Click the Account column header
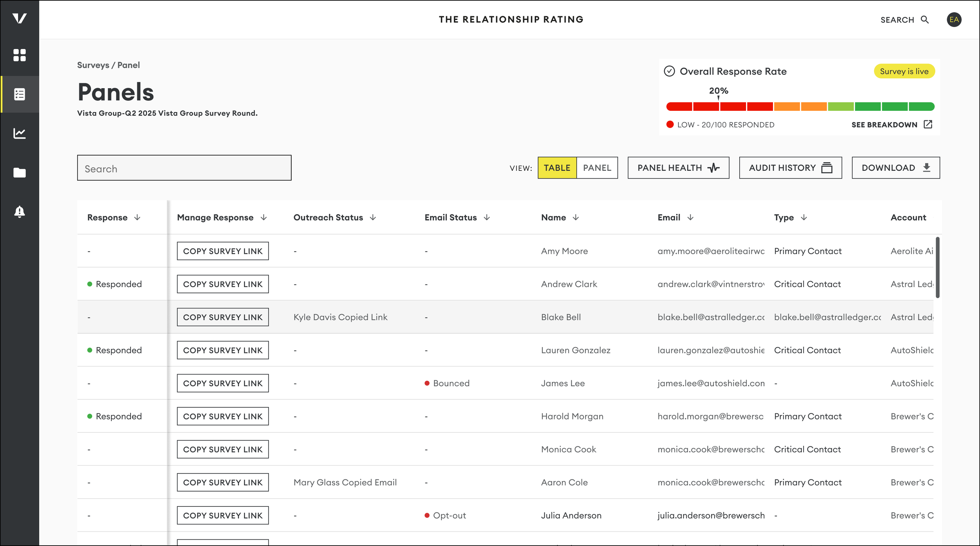Viewport: 980px width, 546px height. (x=908, y=217)
